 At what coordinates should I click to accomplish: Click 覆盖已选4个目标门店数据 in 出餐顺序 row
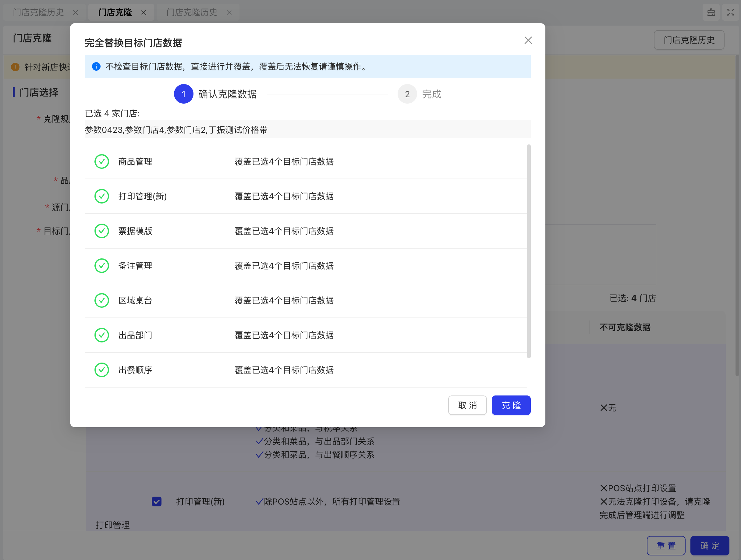click(x=284, y=370)
